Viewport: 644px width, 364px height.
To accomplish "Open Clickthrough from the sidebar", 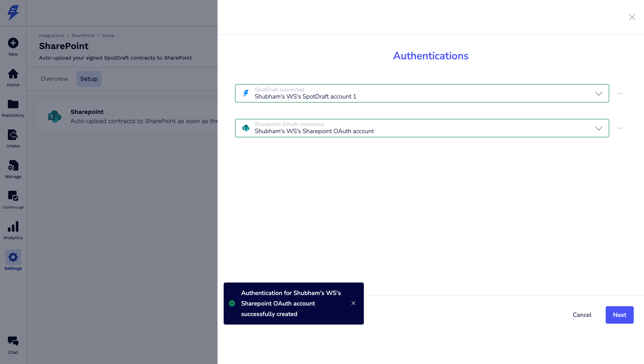I will pyautogui.click(x=13, y=196).
